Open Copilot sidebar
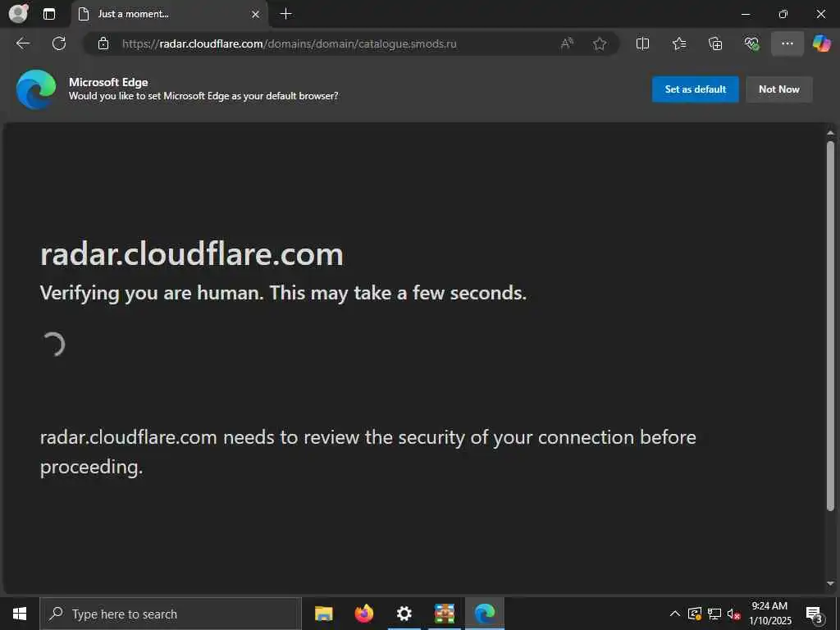The image size is (840, 630). (821, 43)
